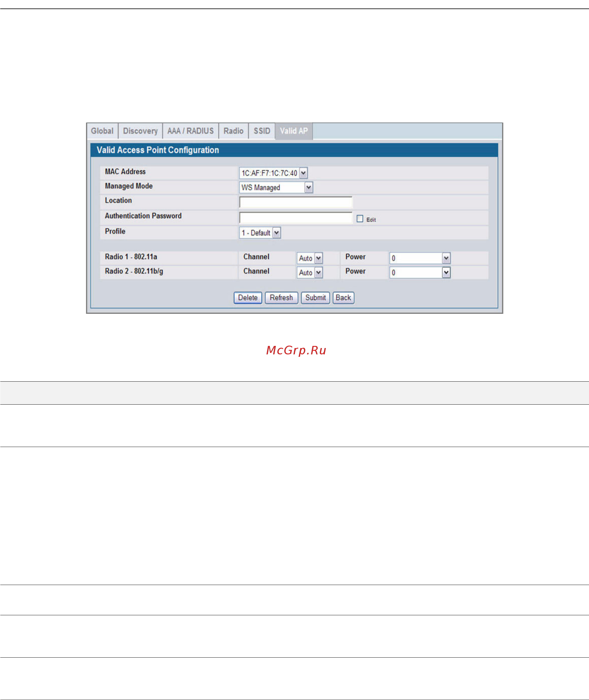Click the Delete button
This screenshot has width=589, height=700.
tap(248, 297)
